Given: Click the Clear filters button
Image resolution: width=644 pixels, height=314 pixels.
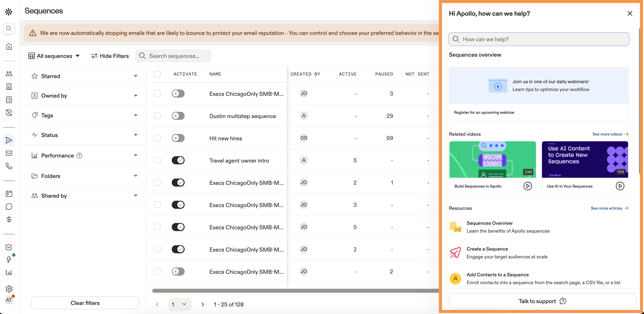Looking at the screenshot, I should point(85,303).
